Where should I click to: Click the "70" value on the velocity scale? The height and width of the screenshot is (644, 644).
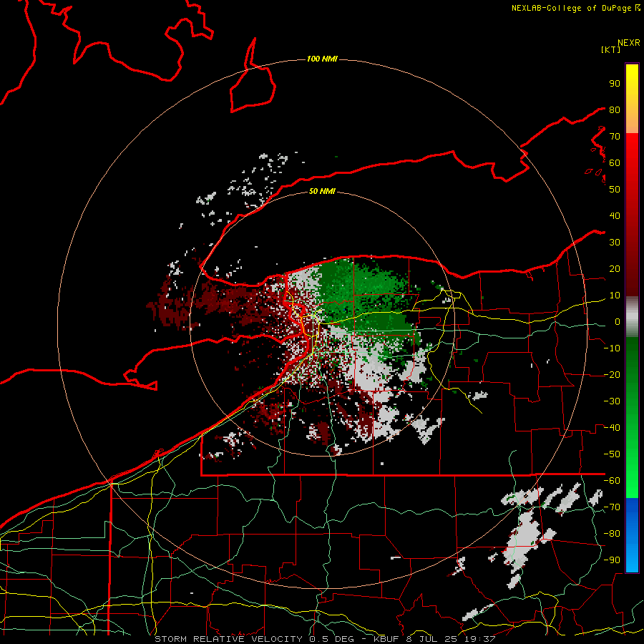615,137
